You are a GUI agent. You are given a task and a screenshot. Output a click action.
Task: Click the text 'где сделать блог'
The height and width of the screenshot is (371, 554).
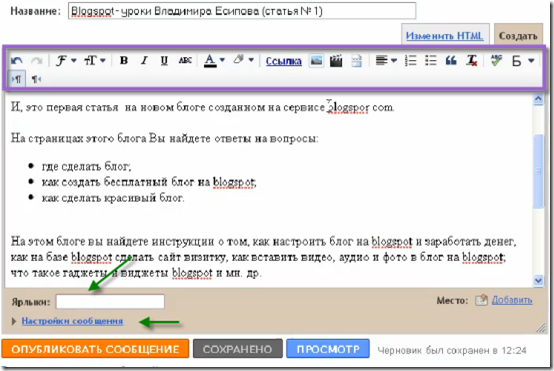[86, 166]
